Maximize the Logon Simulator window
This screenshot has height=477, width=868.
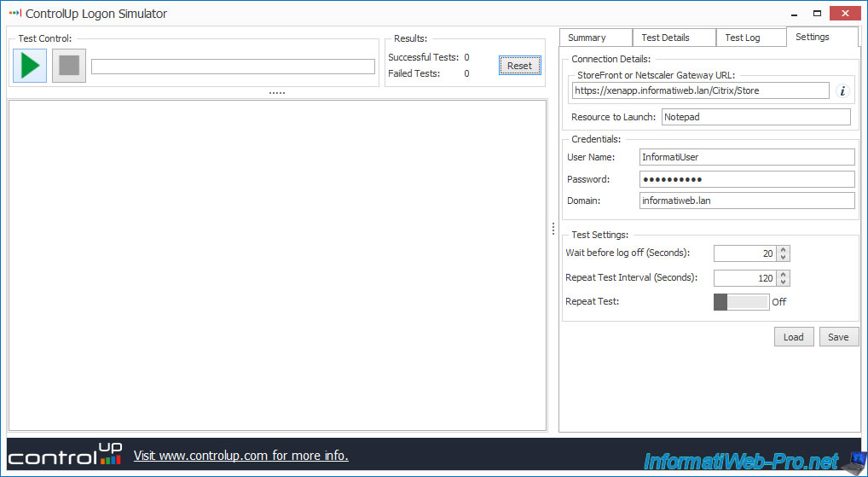tap(817, 14)
